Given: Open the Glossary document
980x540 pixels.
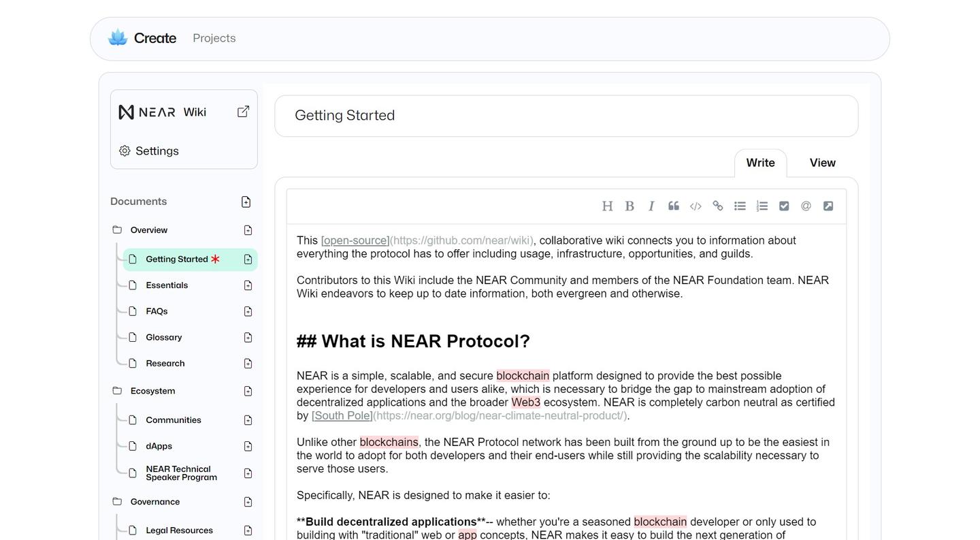Looking at the screenshot, I should pos(164,338).
